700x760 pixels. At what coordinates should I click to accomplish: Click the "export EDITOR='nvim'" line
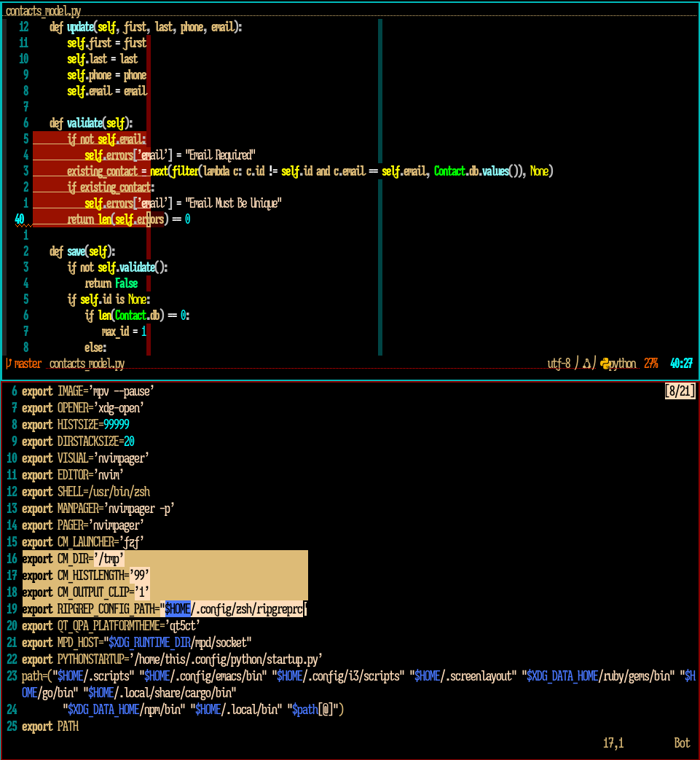click(73, 475)
